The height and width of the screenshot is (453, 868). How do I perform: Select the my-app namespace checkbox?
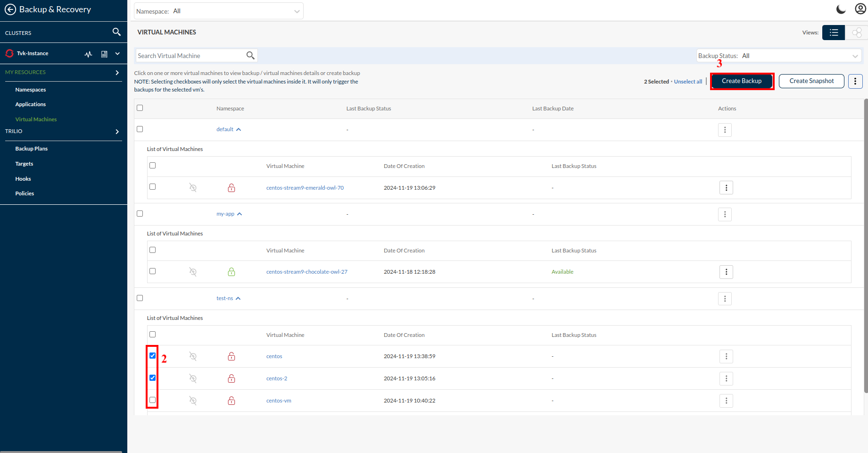[140, 214]
